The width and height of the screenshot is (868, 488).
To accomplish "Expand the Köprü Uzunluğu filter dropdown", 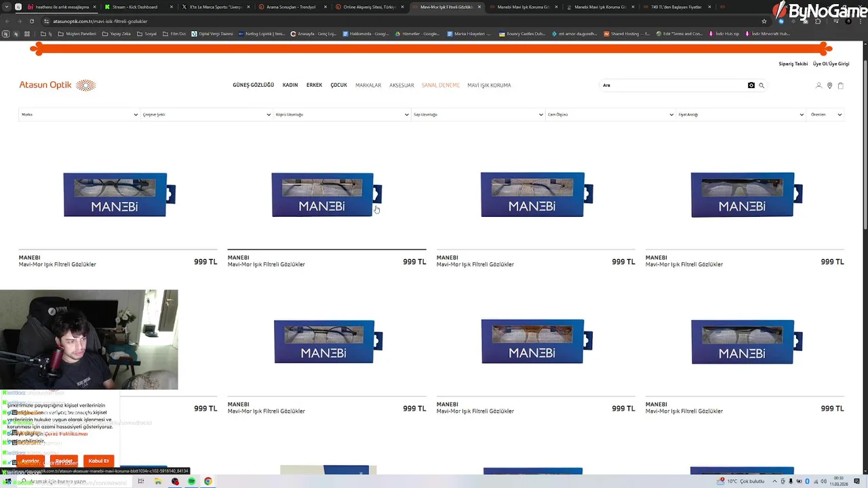I will pyautogui.click(x=342, y=115).
